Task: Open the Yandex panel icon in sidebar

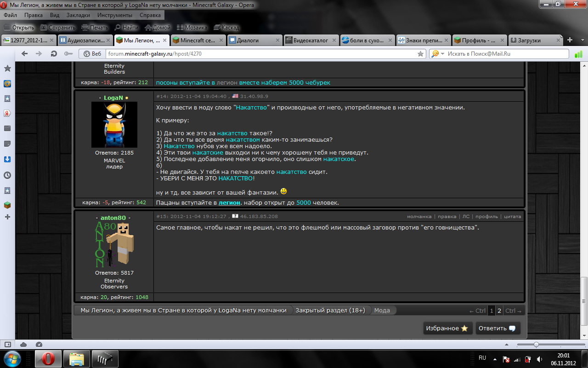Action: pos(7,113)
